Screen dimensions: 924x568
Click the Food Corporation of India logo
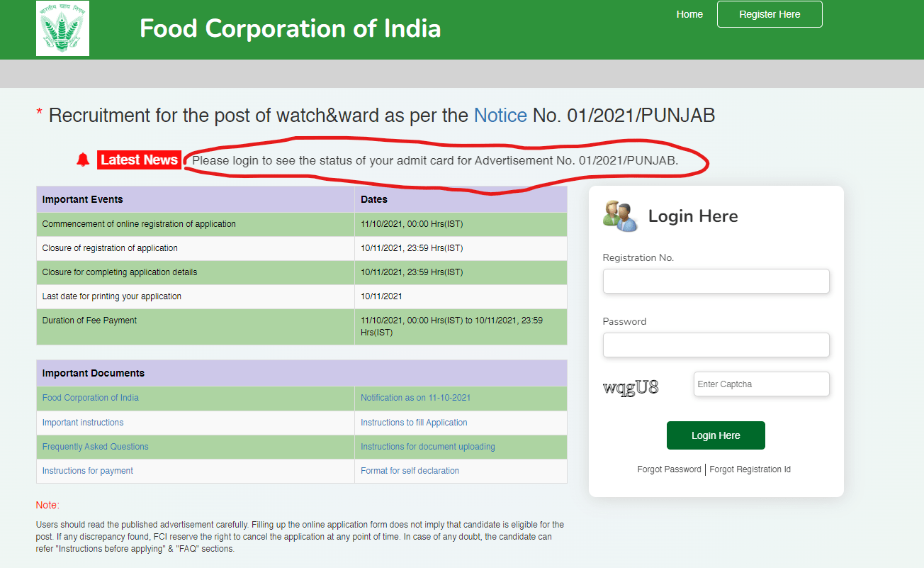[x=62, y=28]
